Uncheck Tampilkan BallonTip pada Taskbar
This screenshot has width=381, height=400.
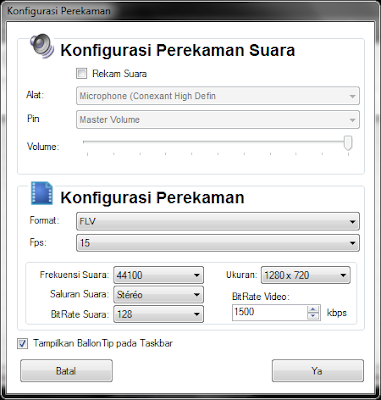(x=22, y=344)
